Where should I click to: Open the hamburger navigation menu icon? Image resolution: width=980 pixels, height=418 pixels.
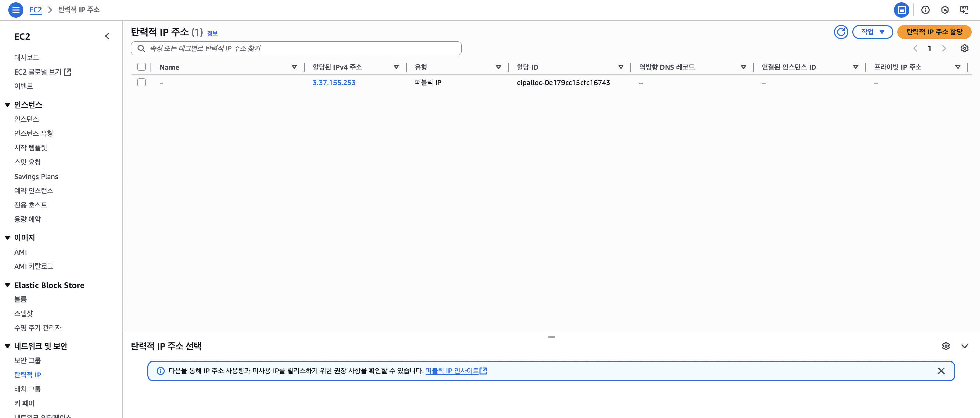(x=16, y=10)
